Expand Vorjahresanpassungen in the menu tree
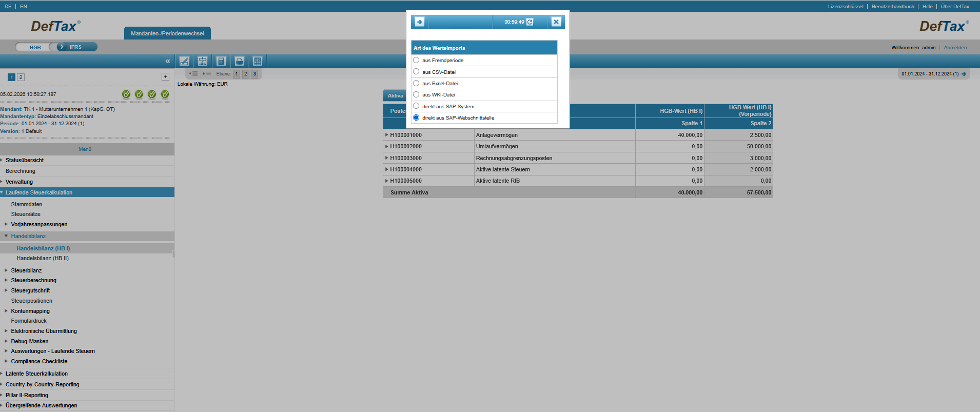980x412 pixels. click(6, 224)
